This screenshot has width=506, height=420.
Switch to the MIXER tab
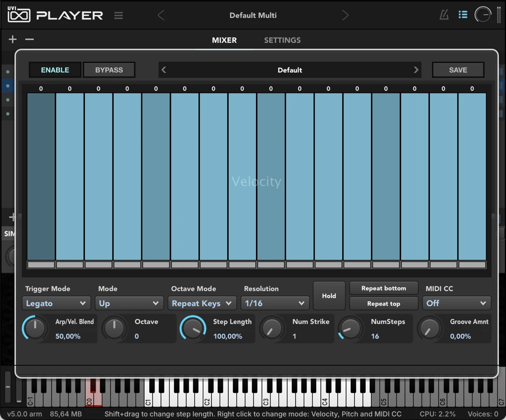tap(224, 40)
